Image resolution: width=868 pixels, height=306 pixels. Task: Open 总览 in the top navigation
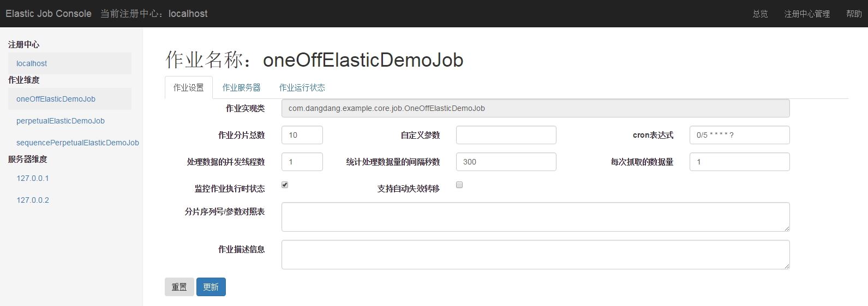(760, 14)
